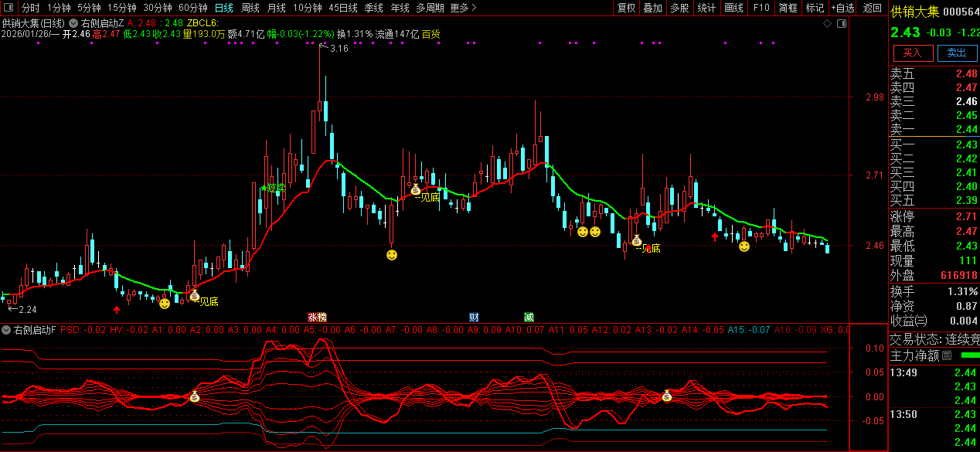This screenshot has width=980, height=452.
Task: Open the 右侧启动Z main indicator dropdown
Action: (73, 24)
